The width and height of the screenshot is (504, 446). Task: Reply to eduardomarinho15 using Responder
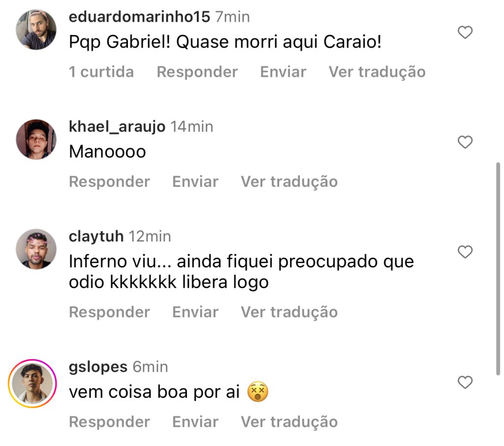[x=197, y=72]
